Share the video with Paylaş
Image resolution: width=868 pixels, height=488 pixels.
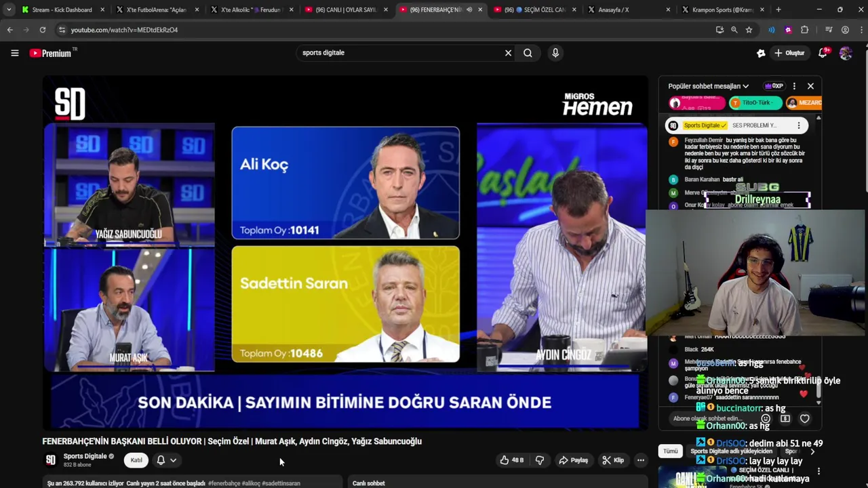point(573,460)
